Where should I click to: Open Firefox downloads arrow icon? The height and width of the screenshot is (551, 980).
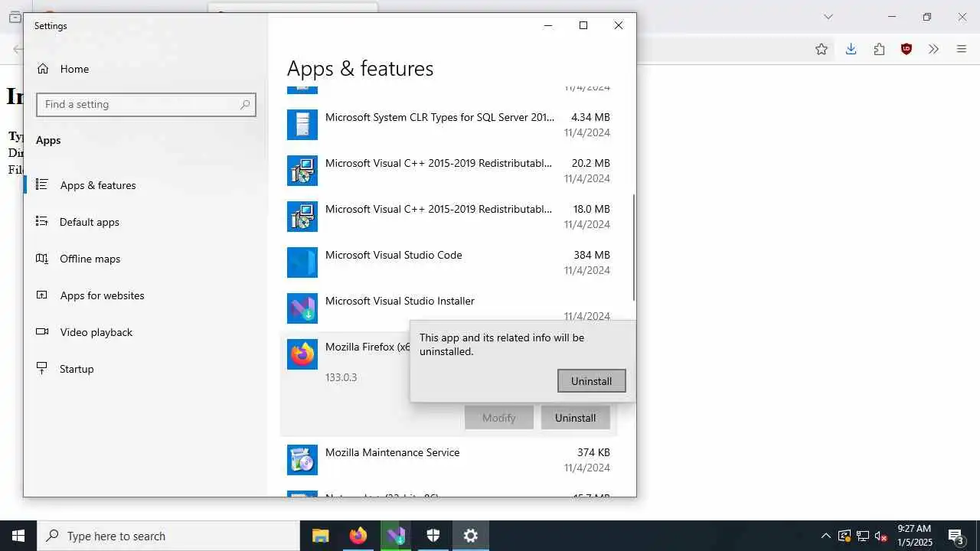pos(851,49)
